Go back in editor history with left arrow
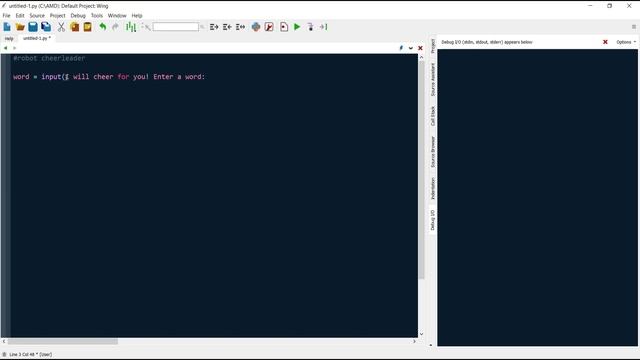This screenshot has height=360, width=640. [5, 48]
